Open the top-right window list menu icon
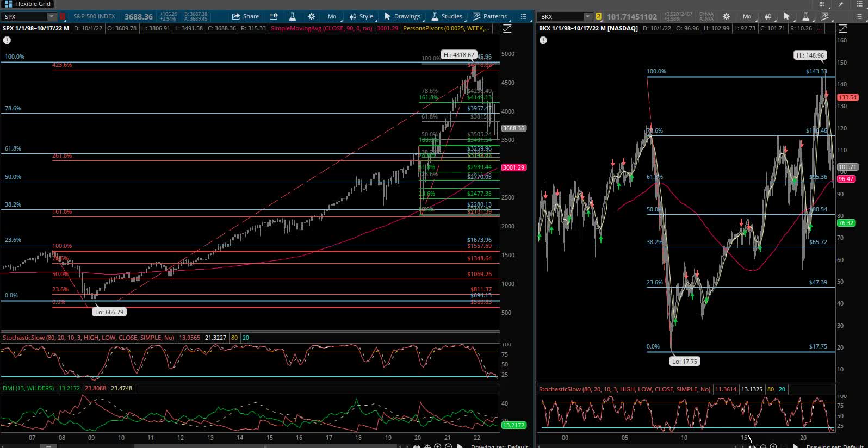Screen dimensions: 868x448 tap(859, 4)
